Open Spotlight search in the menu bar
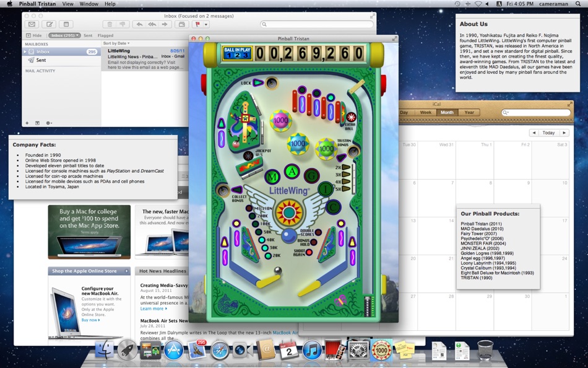Image resolution: width=588 pixels, height=368 pixels. [x=578, y=4]
